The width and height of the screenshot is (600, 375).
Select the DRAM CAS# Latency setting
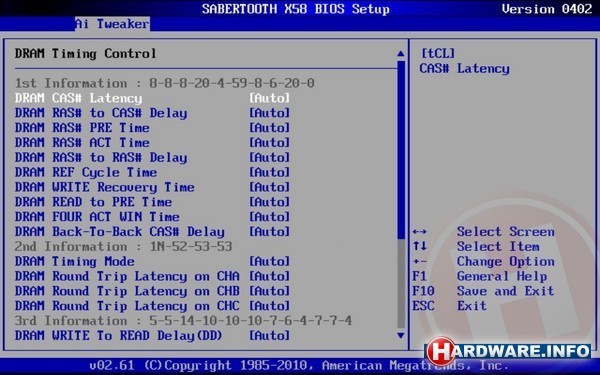(x=78, y=98)
